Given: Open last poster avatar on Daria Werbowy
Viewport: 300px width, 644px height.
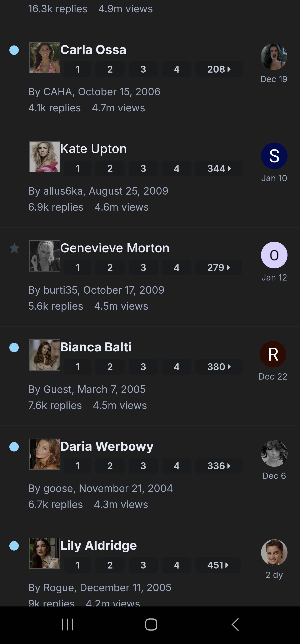Looking at the screenshot, I should (x=274, y=453).
